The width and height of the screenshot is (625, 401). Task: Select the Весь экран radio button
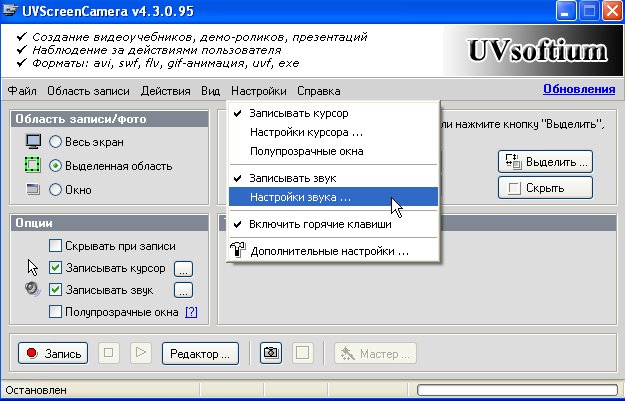click(x=55, y=142)
